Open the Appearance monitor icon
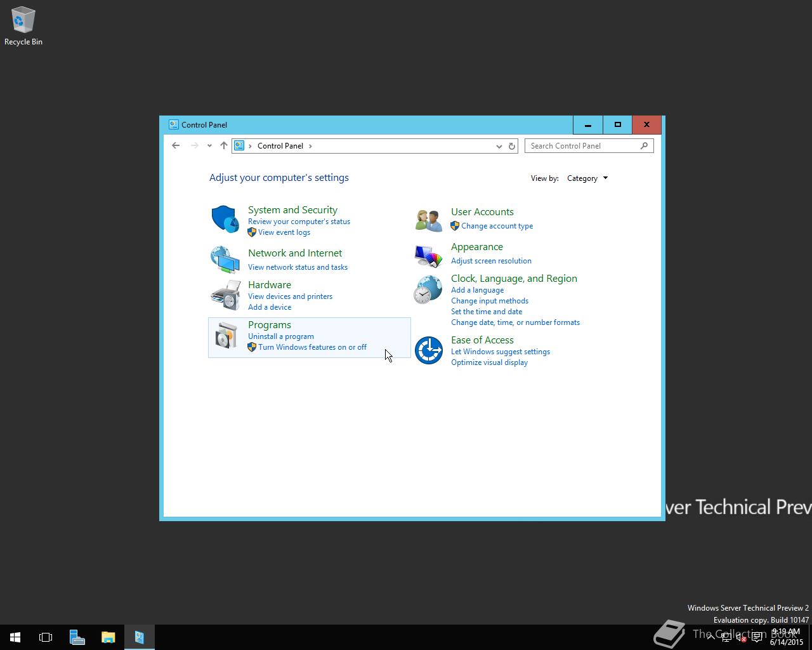The height and width of the screenshot is (650, 812). coord(428,256)
